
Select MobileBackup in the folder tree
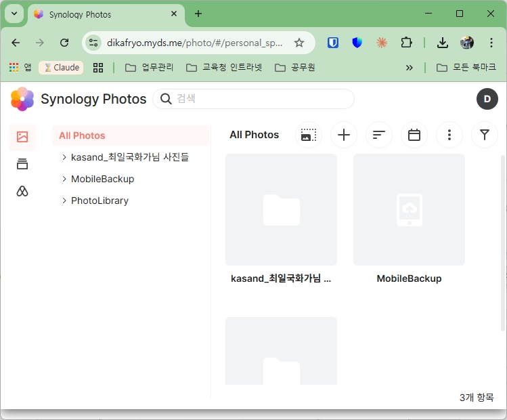[x=102, y=179]
